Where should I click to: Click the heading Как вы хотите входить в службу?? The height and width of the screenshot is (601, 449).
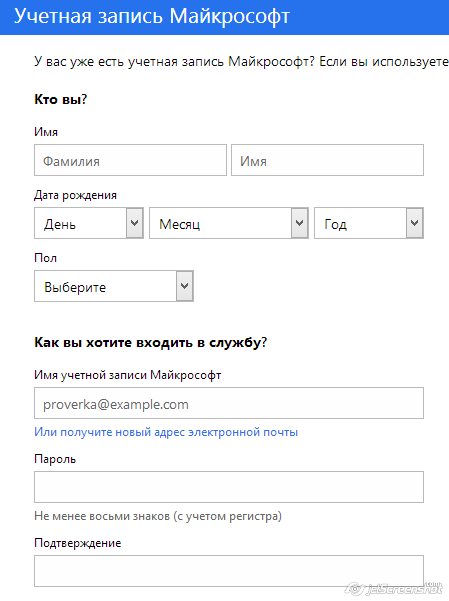click(x=150, y=342)
